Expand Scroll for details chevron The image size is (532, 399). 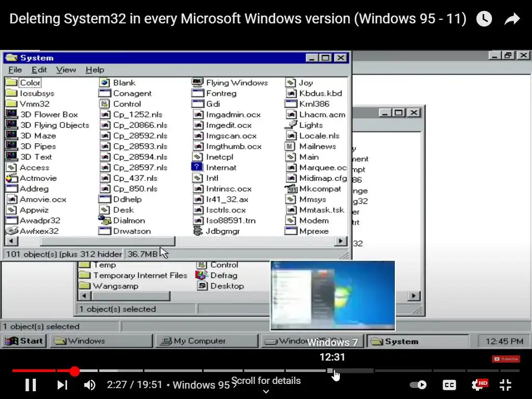point(266,392)
